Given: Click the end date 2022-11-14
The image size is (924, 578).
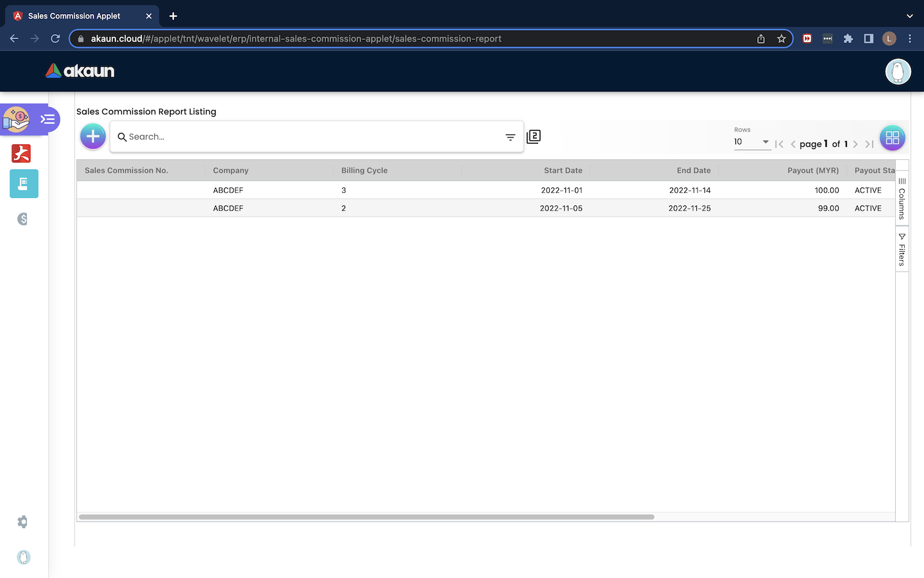Looking at the screenshot, I should (690, 190).
